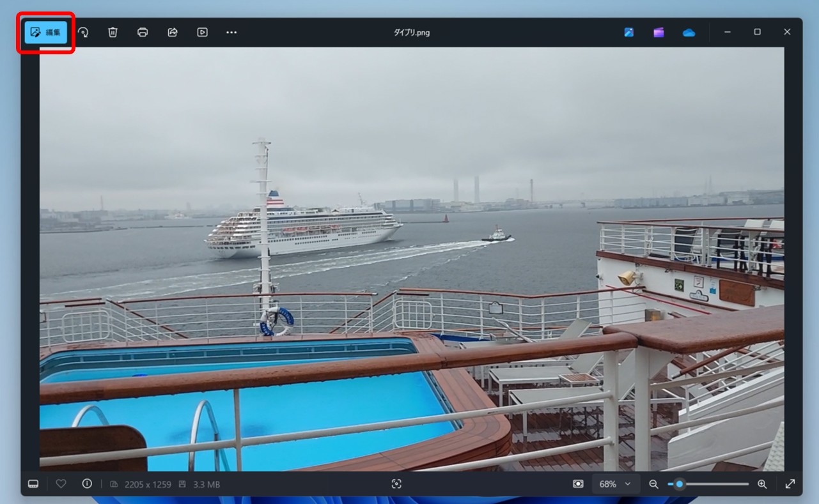Rotate the image with the rotate icon
Viewport: 819px width, 504px height.
click(x=83, y=32)
